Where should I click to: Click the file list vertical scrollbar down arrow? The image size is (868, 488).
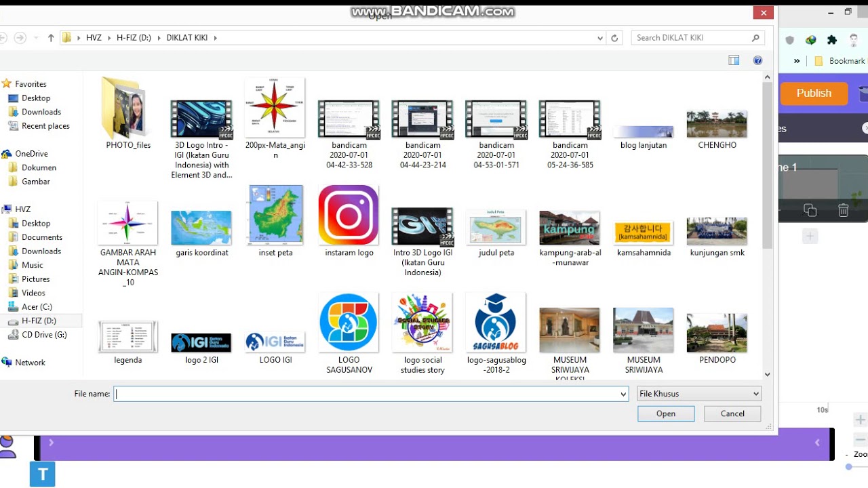click(x=767, y=374)
